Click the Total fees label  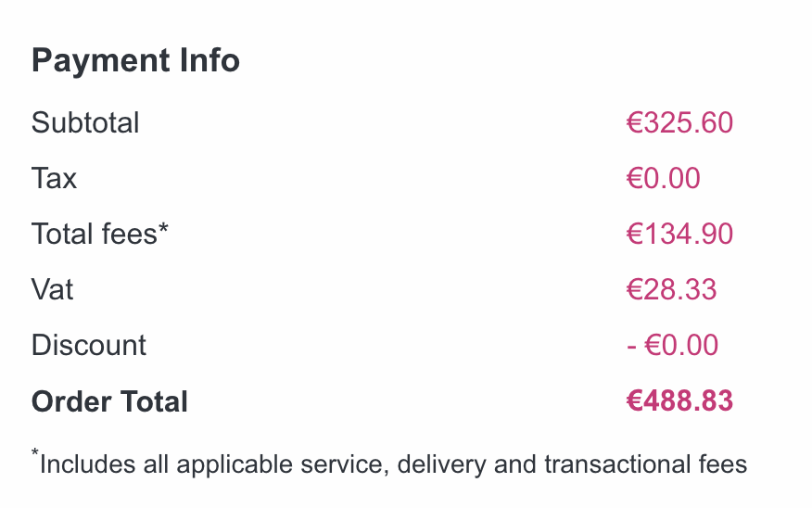95,234
